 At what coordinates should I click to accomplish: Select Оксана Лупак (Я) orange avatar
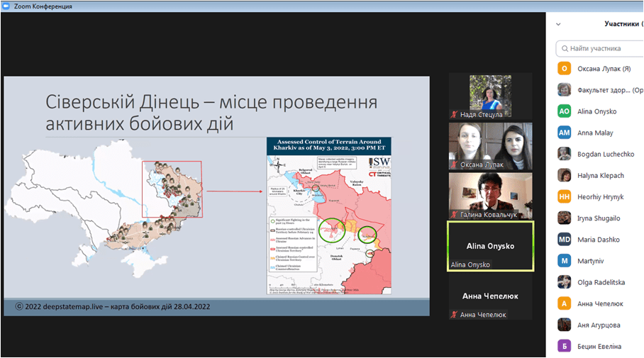point(565,69)
